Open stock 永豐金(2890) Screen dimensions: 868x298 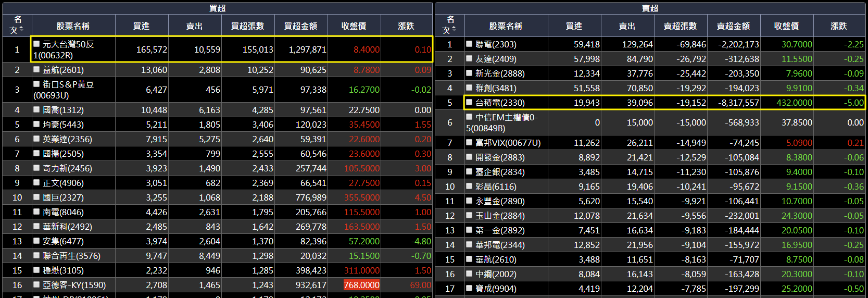(x=500, y=201)
